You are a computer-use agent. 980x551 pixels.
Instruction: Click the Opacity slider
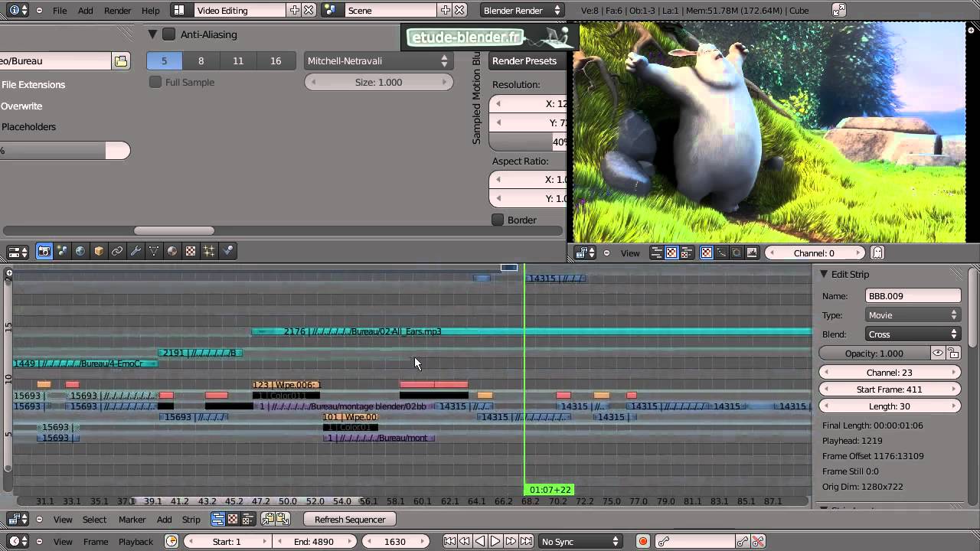point(874,354)
